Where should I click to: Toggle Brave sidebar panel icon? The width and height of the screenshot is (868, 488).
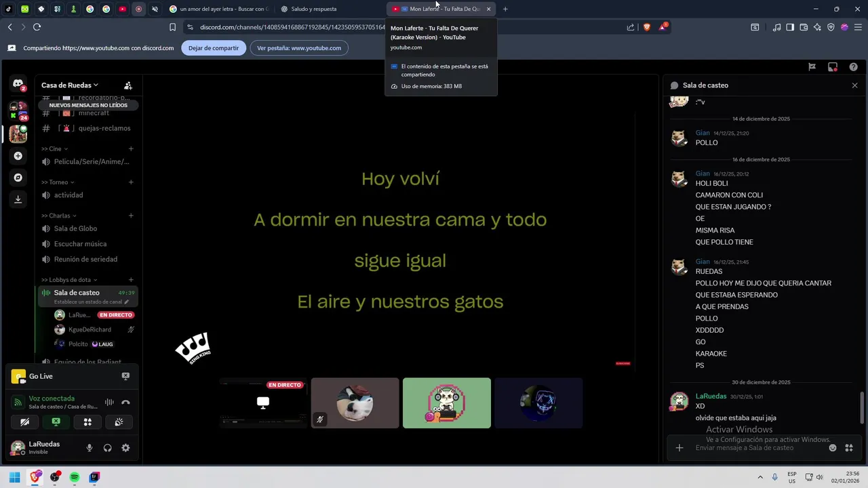[790, 27]
